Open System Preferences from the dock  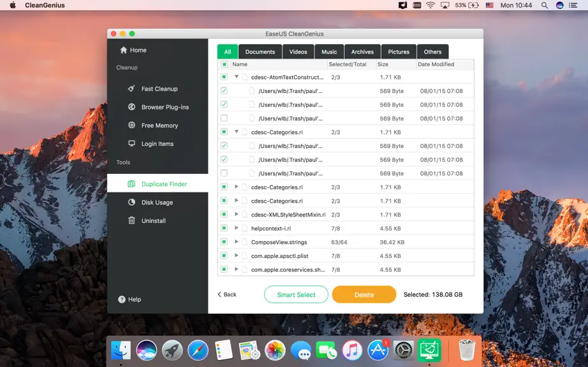[x=404, y=350]
